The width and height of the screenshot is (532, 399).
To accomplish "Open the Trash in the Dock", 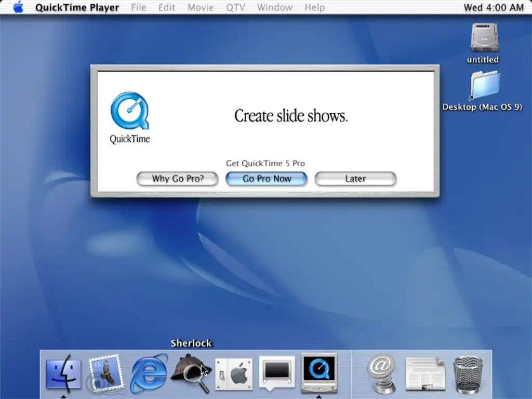I will pyautogui.click(x=468, y=375).
